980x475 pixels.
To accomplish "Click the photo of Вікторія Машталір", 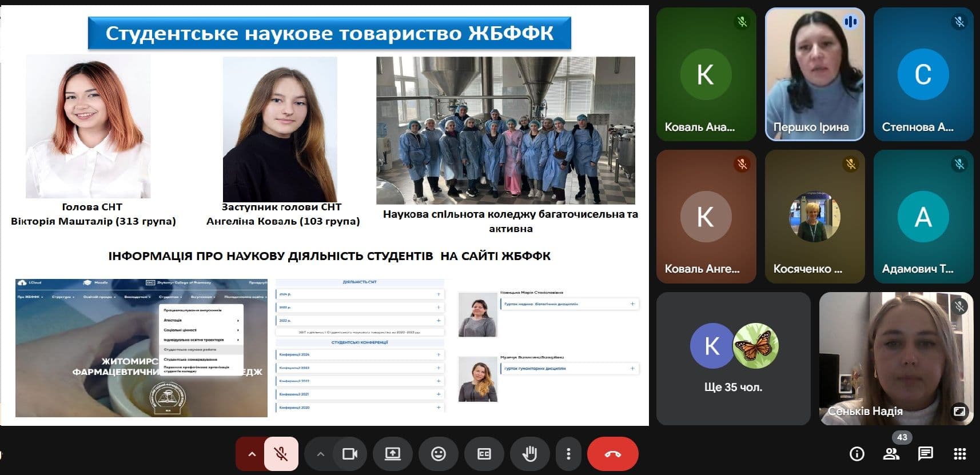I will click(x=89, y=126).
